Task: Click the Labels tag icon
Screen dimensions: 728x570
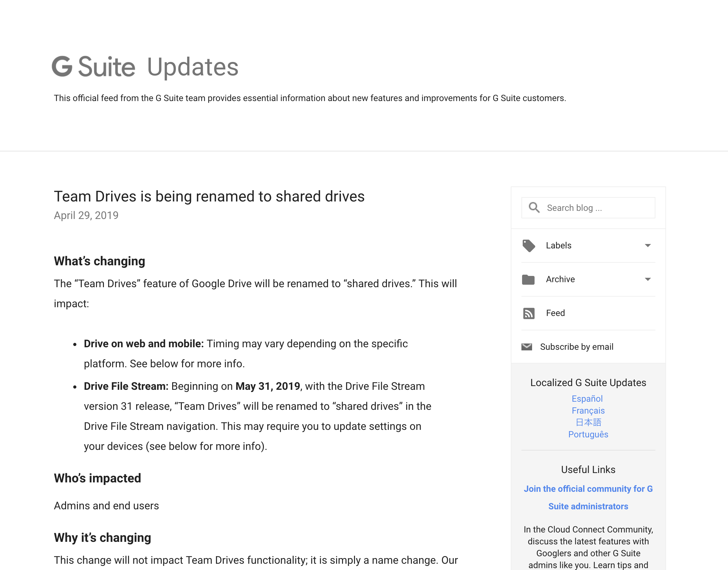Action: [x=529, y=246]
